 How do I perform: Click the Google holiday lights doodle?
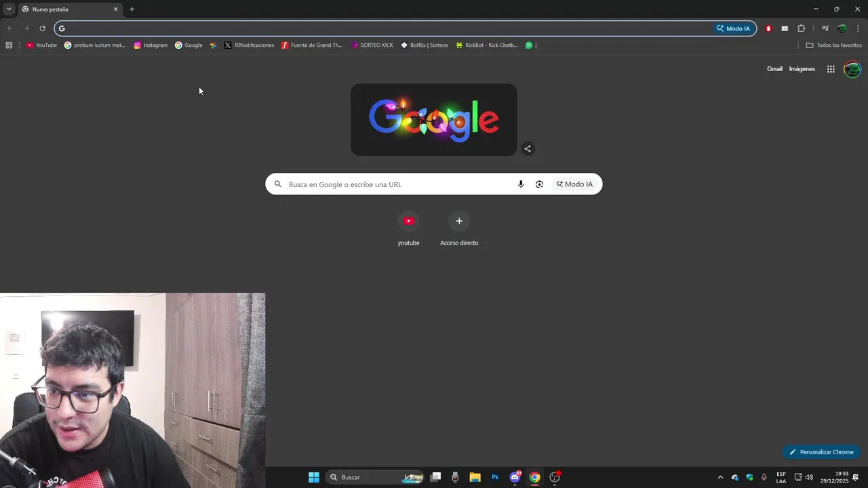434,120
